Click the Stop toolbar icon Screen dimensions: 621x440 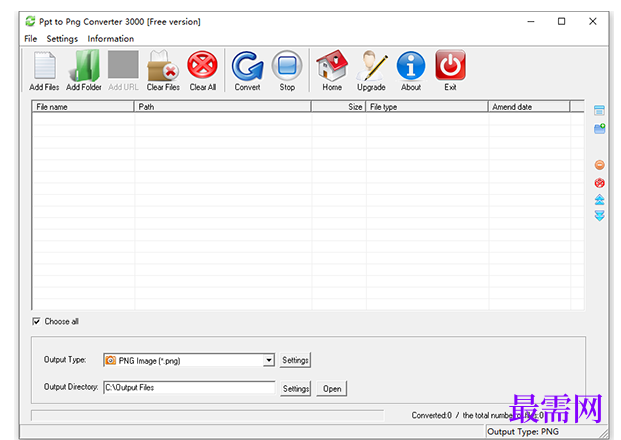tap(287, 66)
